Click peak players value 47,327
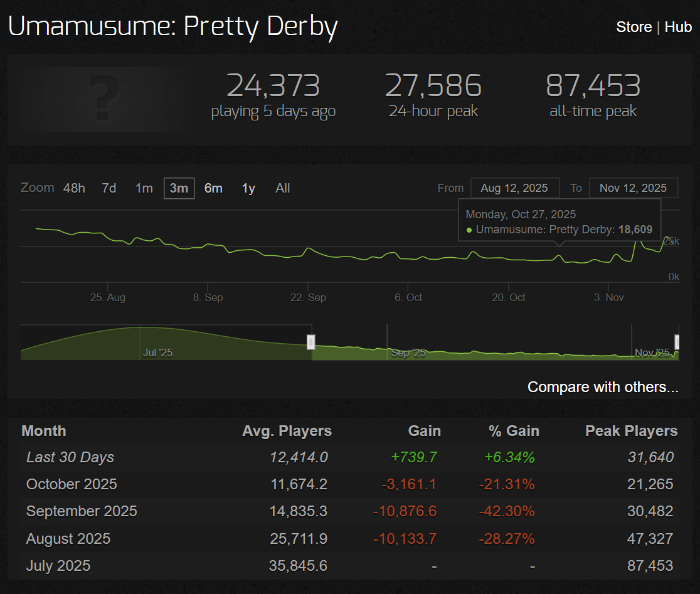This screenshot has height=594, width=700. click(650, 539)
